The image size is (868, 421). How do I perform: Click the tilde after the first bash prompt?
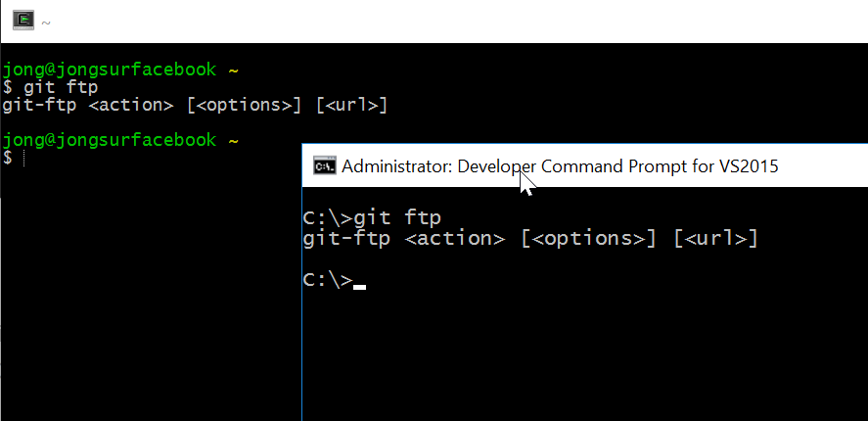[x=232, y=70]
